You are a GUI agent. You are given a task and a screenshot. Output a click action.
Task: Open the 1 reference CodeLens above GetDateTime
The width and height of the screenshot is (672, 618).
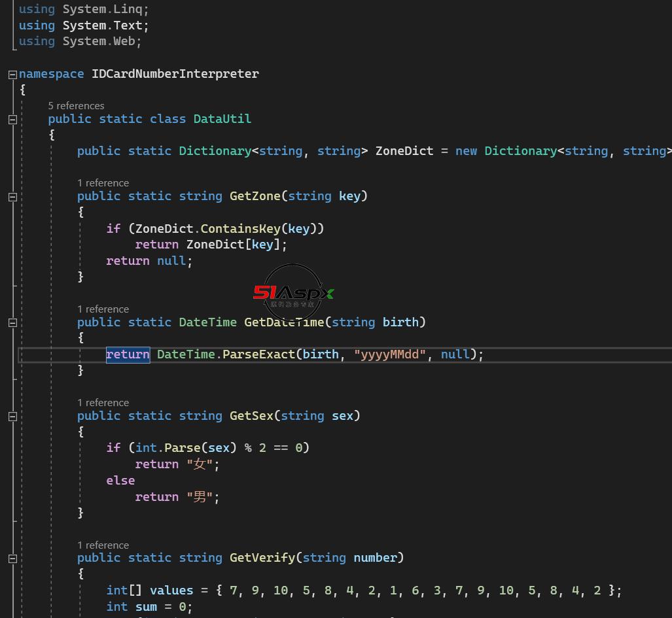(103, 309)
